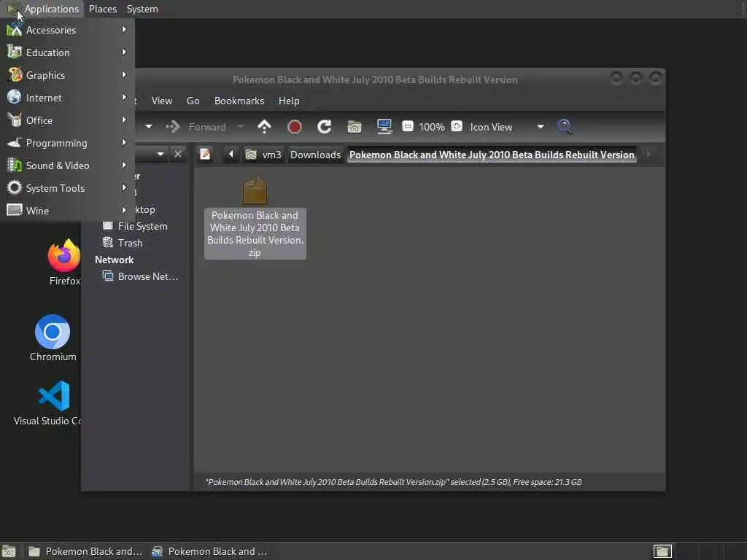Click the red Stop loading icon
This screenshot has height=560, width=747.
click(x=295, y=127)
